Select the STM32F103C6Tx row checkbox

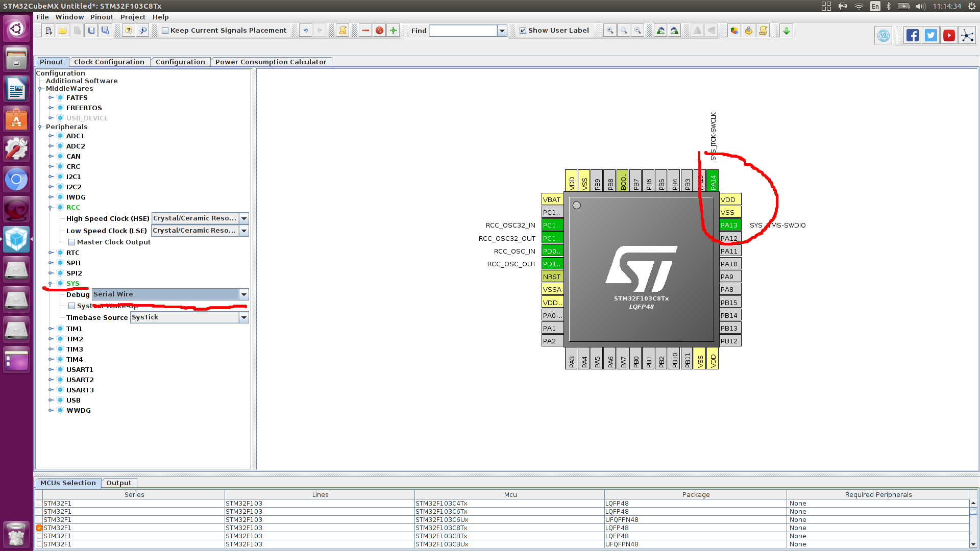click(x=39, y=512)
